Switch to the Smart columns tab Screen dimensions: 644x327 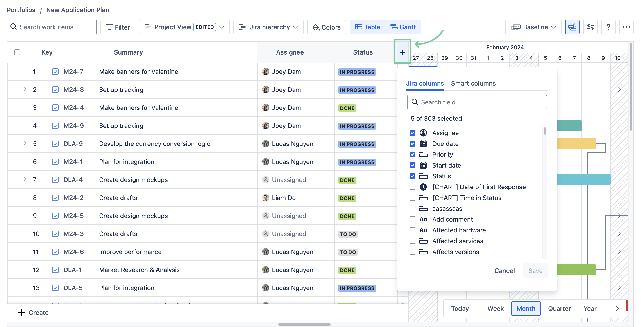tap(473, 83)
